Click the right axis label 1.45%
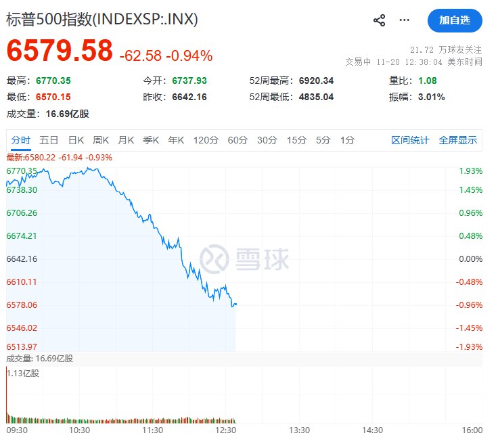This screenshot has height=448, width=498. 471,190
